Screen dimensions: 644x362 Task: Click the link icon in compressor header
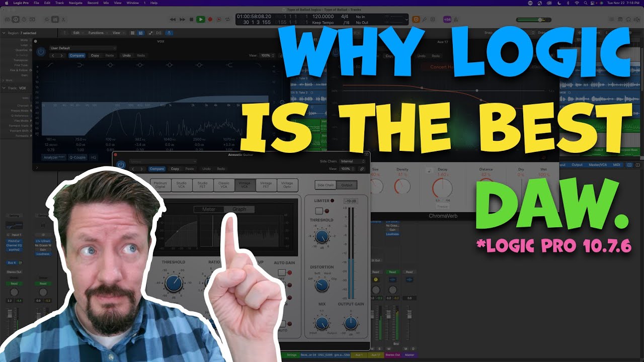pyautogui.click(x=361, y=169)
